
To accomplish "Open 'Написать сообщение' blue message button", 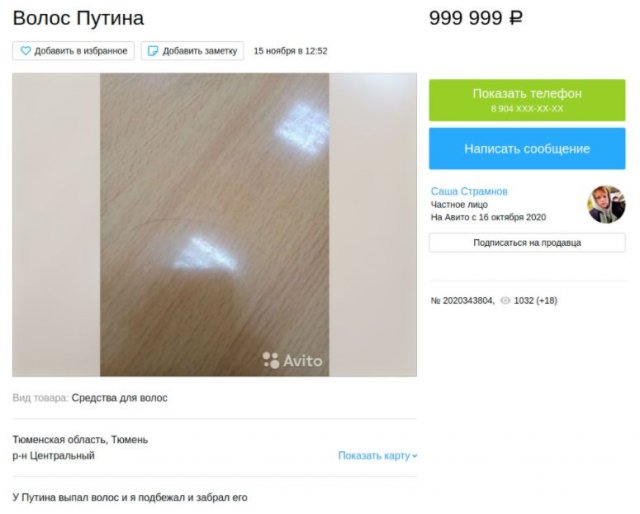I will coord(527,149).
